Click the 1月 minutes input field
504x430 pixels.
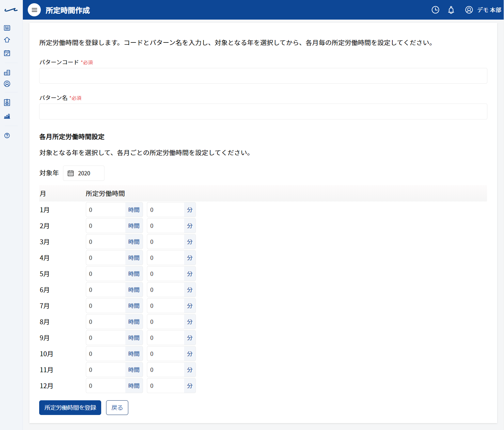click(x=165, y=210)
